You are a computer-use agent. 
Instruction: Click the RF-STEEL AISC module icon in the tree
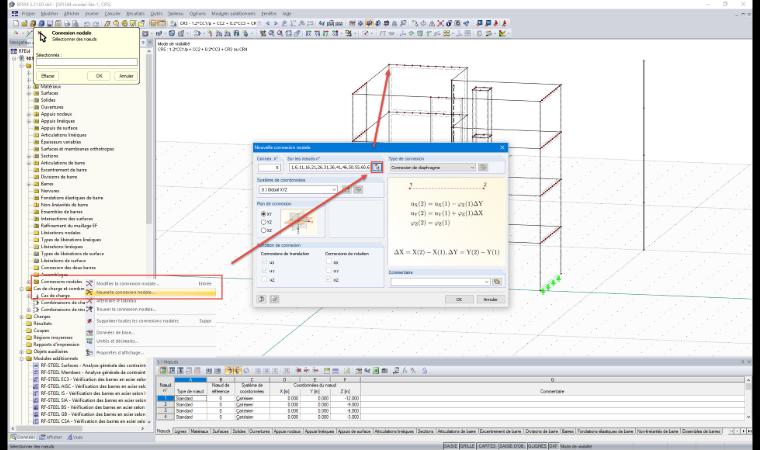pos(36,386)
